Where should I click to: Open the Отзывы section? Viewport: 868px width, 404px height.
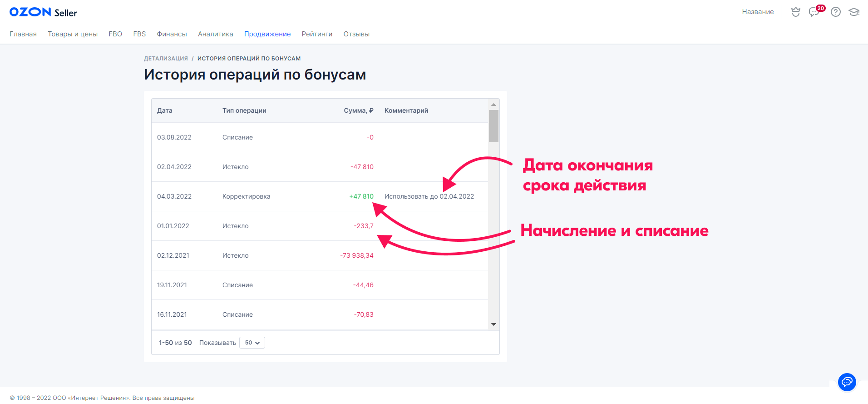(x=356, y=34)
